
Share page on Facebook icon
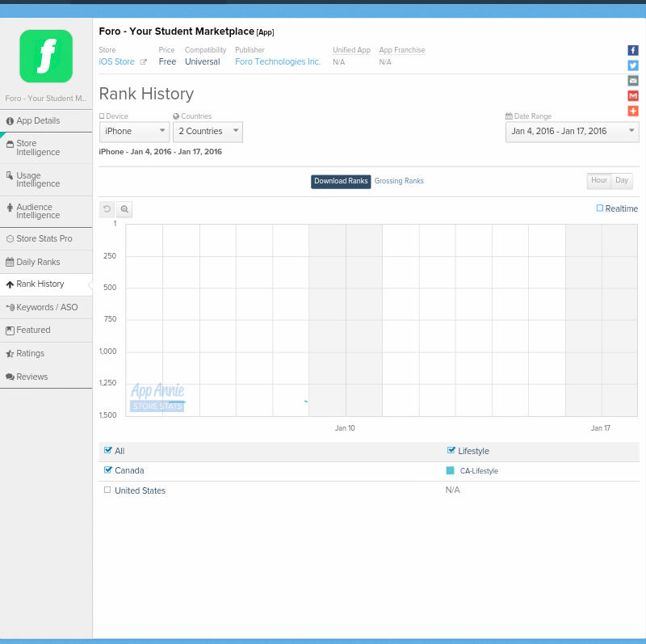pyautogui.click(x=633, y=50)
